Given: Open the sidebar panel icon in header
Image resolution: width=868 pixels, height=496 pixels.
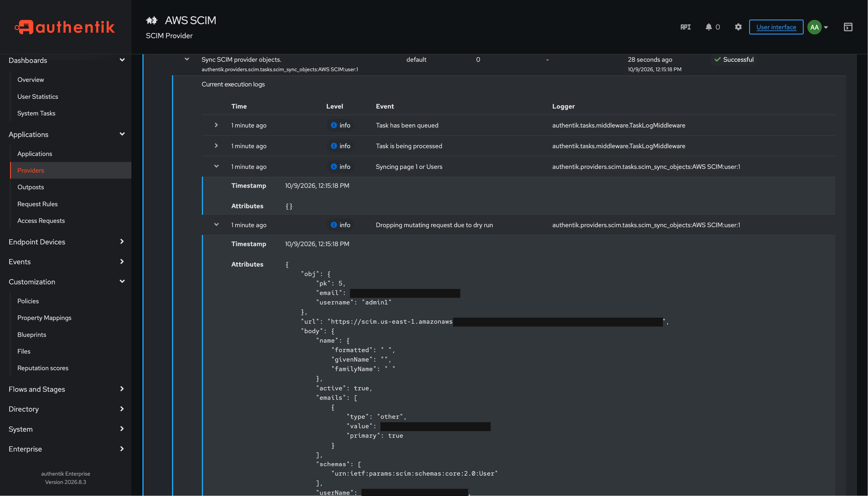Looking at the screenshot, I should (x=848, y=27).
